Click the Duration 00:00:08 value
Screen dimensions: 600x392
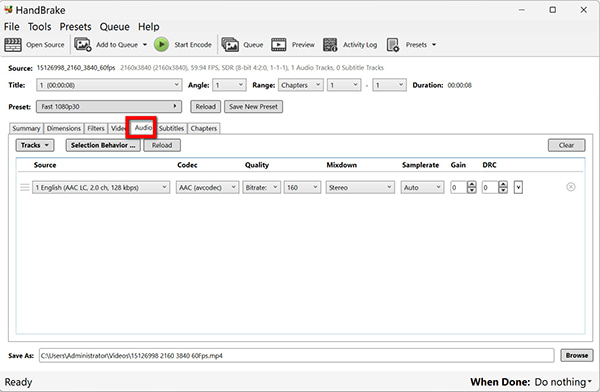pos(460,85)
